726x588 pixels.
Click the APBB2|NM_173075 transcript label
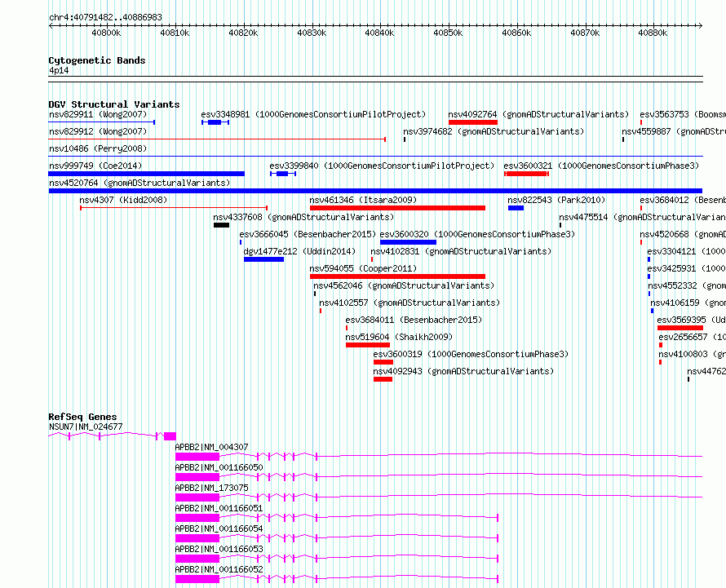click(x=211, y=488)
